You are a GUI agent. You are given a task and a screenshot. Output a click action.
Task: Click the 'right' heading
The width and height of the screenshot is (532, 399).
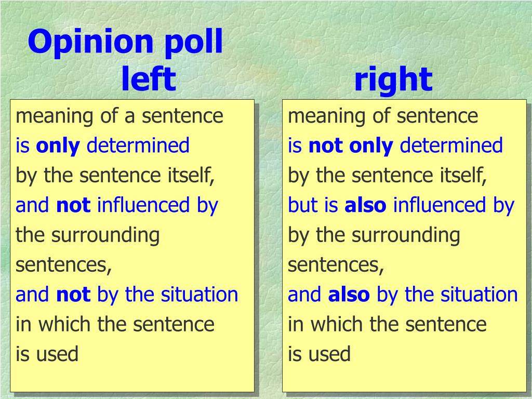[x=393, y=80]
